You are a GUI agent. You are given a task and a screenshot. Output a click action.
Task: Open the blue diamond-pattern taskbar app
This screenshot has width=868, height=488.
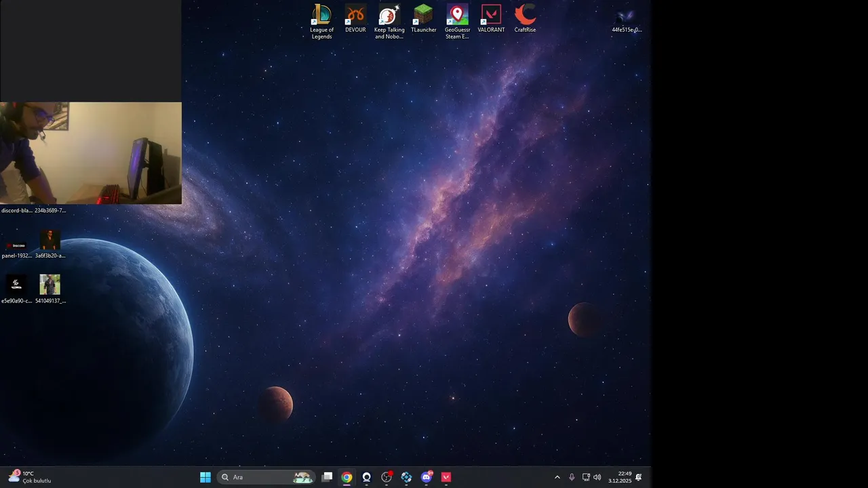(406, 477)
